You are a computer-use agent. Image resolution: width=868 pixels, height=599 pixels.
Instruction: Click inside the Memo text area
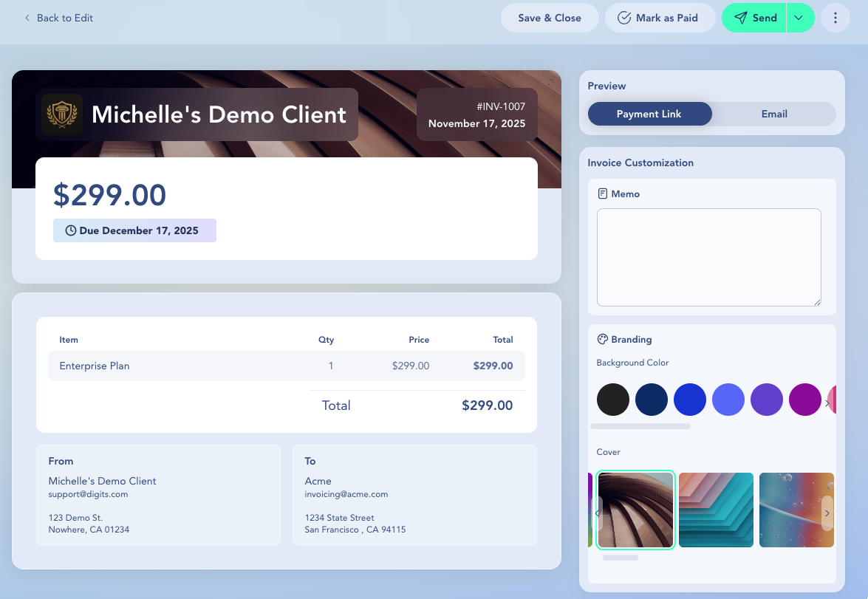pyautogui.click(x=708, y=257)
